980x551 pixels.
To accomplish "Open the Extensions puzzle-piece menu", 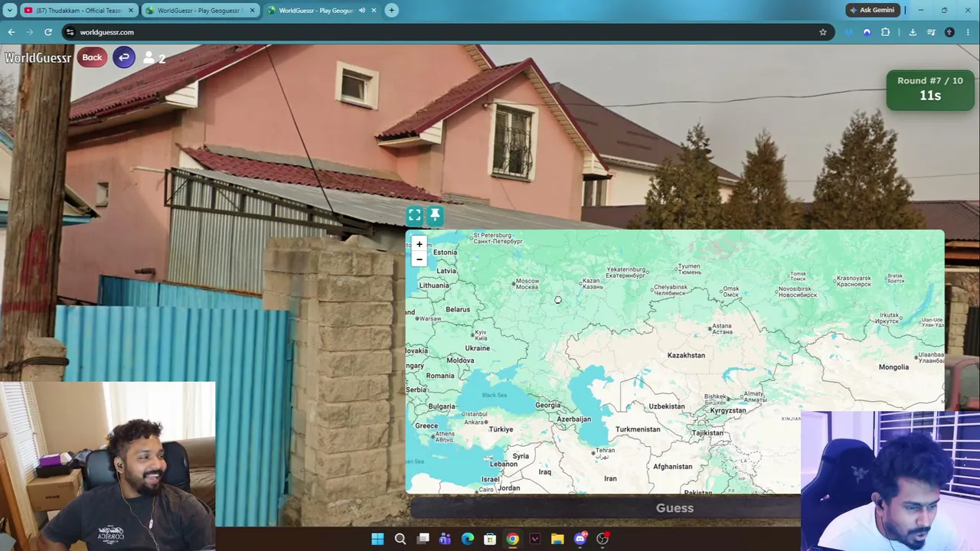I will (886, 32).
